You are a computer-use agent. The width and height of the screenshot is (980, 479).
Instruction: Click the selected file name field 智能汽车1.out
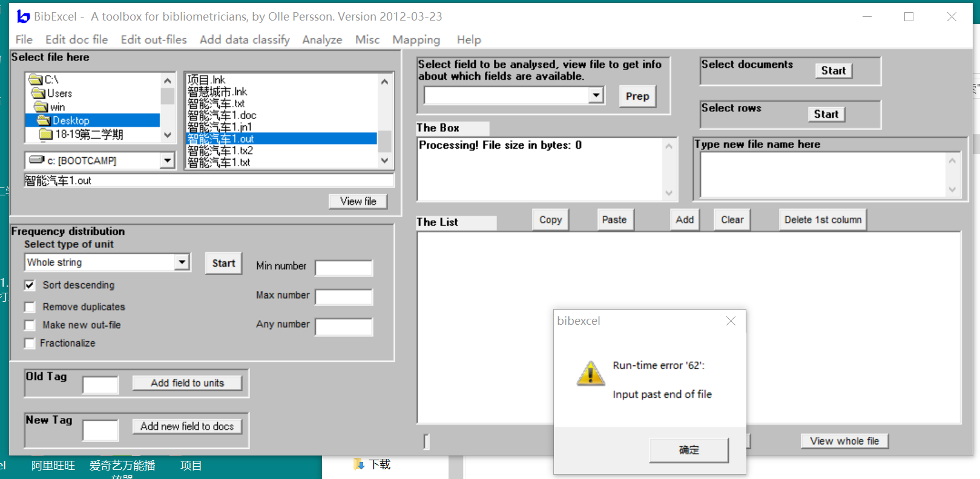click(x=209, y=180)
